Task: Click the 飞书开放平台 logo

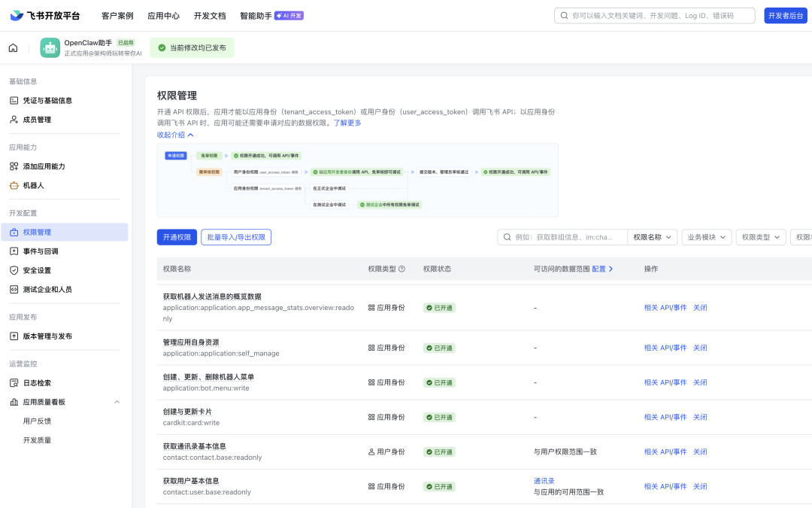Action: pyautogui.click(x=45, y=14)
